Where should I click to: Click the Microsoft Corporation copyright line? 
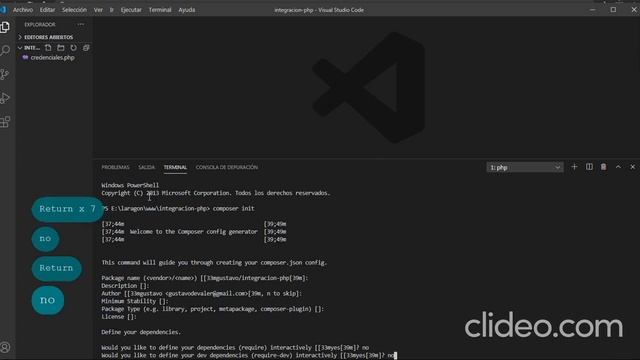click(x=216, y=193)
